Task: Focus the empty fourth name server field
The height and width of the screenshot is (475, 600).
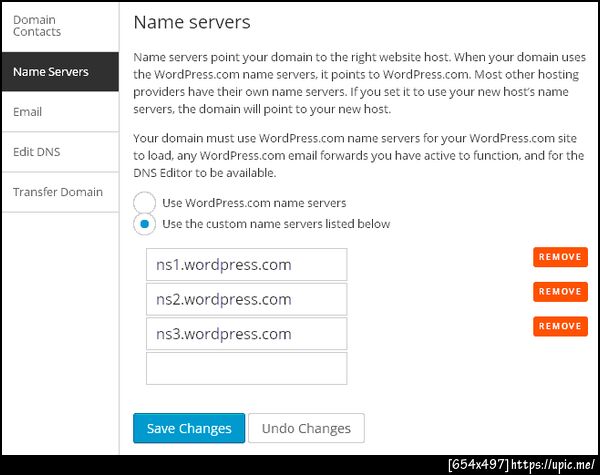Action: click(246, 369)
